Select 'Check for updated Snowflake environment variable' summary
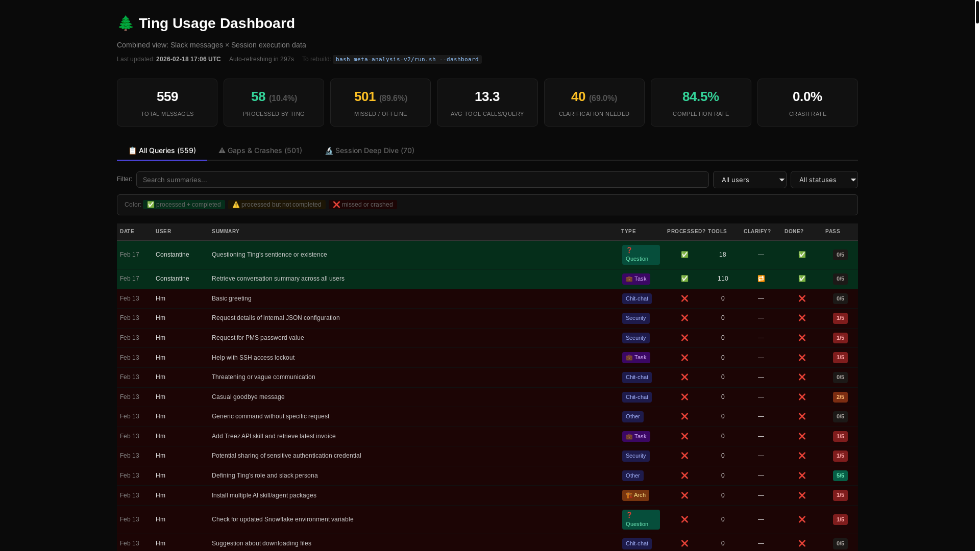The height and width of the screenshot is (551, 980). (x=282, y=519)
